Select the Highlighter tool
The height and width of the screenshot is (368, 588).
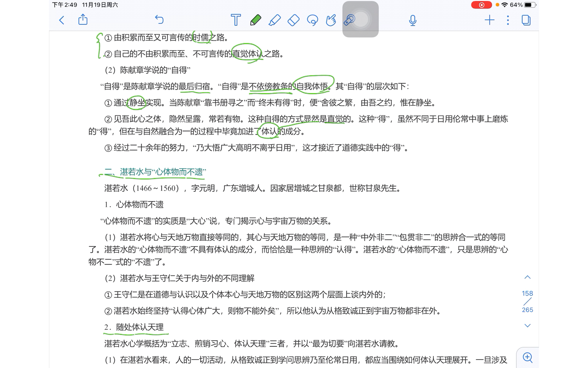pos(274,20)
